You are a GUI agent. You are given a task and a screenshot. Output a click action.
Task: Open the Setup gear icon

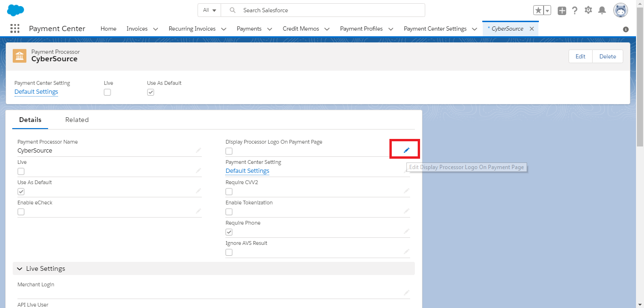pos(588,10)
